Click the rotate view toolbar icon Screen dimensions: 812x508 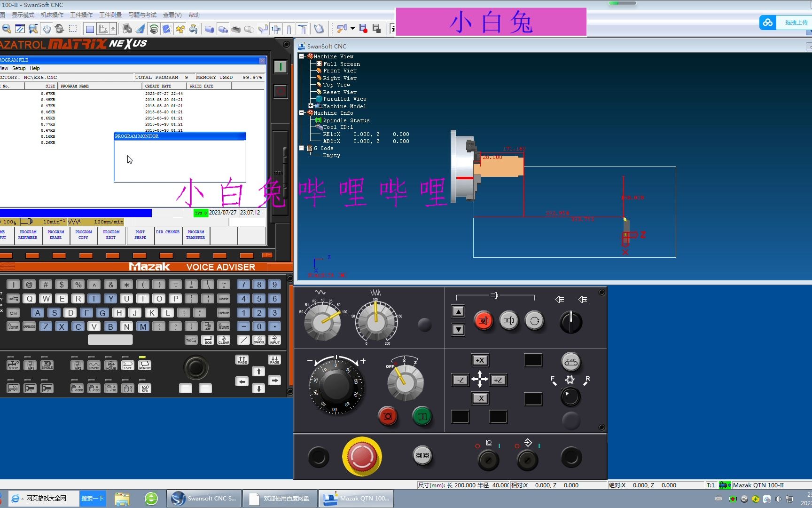point(60,29)
